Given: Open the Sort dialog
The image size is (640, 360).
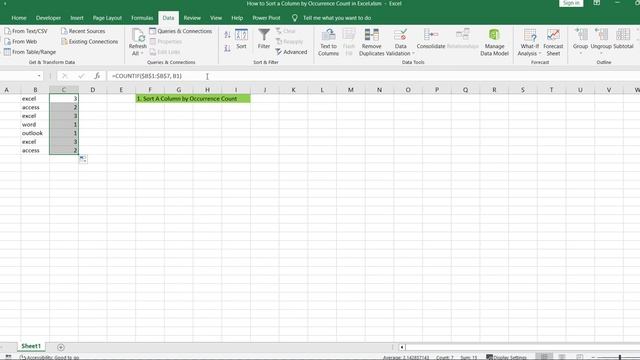Looking at the screenshot, I should coord(241,39).
